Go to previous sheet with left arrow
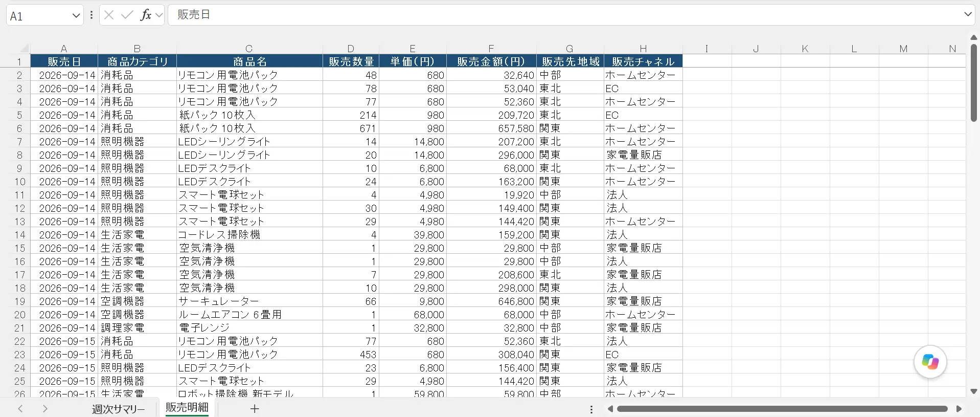980x417 pixels. pyautogui.click(x=20, y=409)
